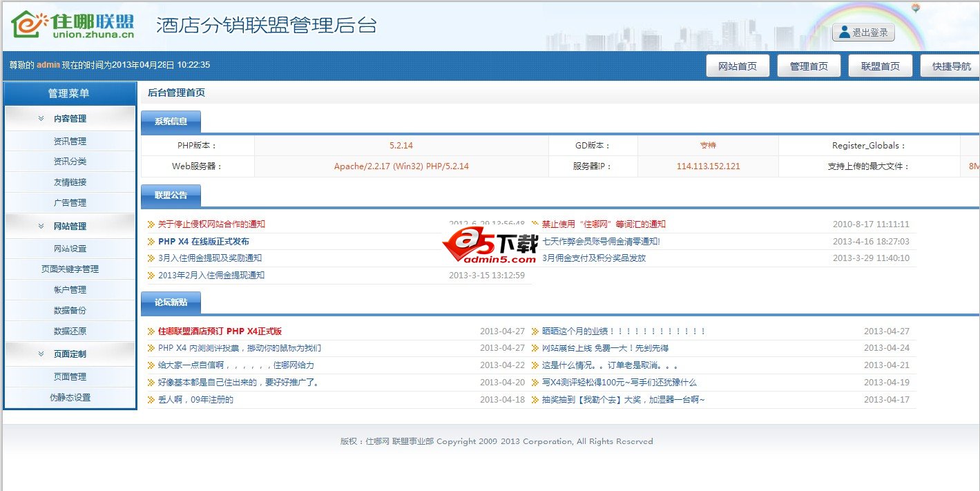Open 资讯管理 in the sidebar
The height and width of the screenshot is (491, 980).
[x=70, y=142]
